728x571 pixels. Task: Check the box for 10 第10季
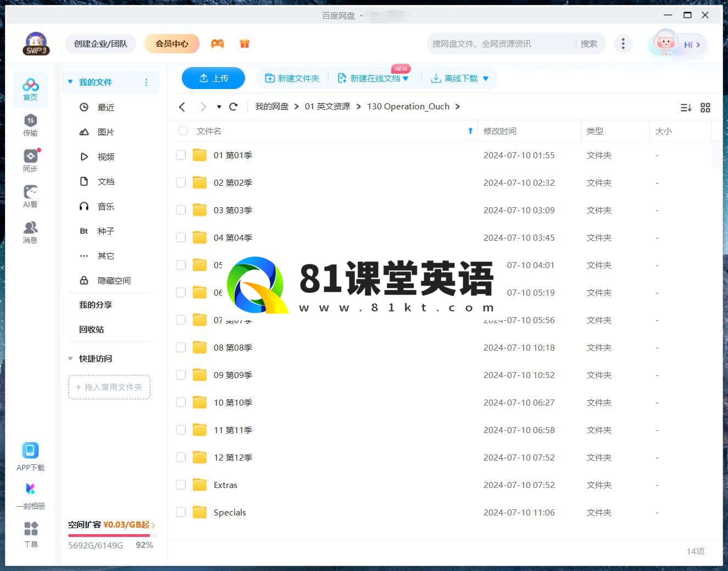click(x=181, y=402)
